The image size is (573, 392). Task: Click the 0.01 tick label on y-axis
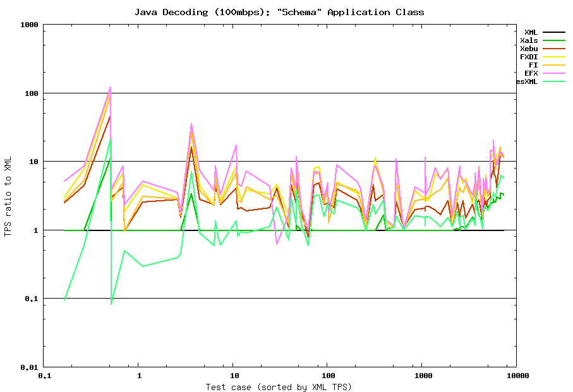point(28,367)
